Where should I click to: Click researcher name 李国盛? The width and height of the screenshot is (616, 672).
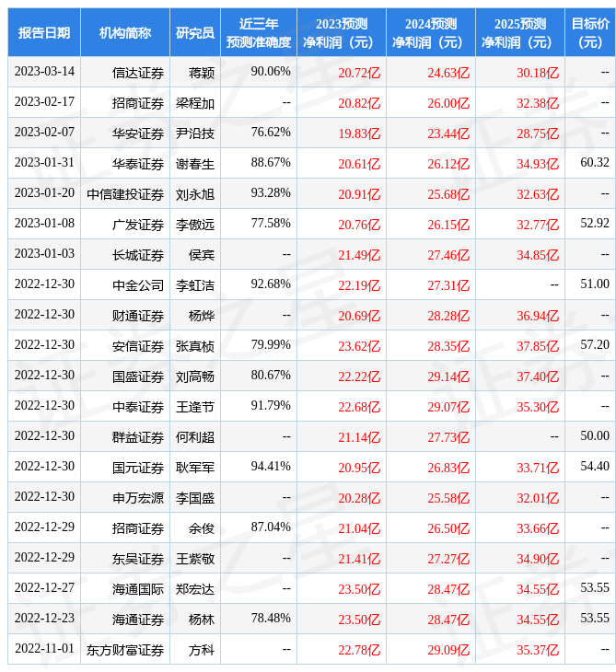pyautogui.click(x=195, y=498)
